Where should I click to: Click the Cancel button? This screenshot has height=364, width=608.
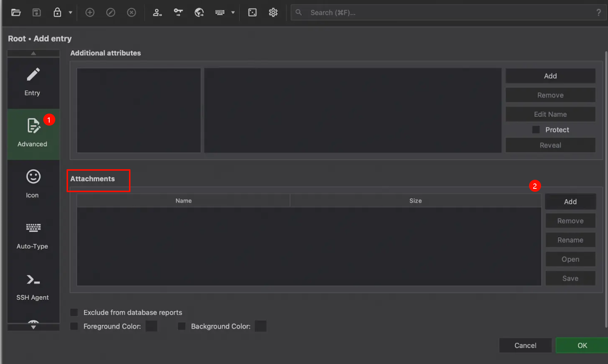[525, 345]
